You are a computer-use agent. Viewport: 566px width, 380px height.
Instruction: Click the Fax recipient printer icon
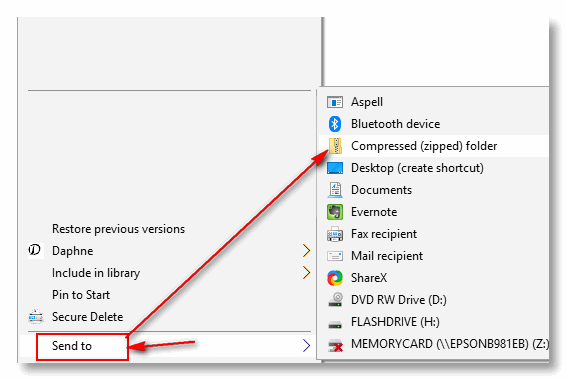tap(335, 234)
